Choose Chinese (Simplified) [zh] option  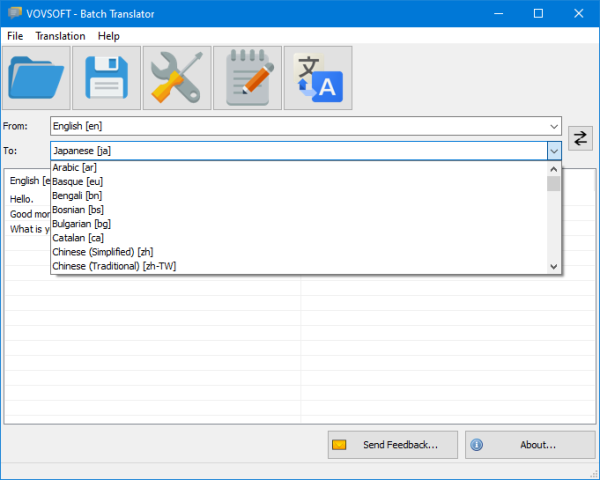coord(299,252)
